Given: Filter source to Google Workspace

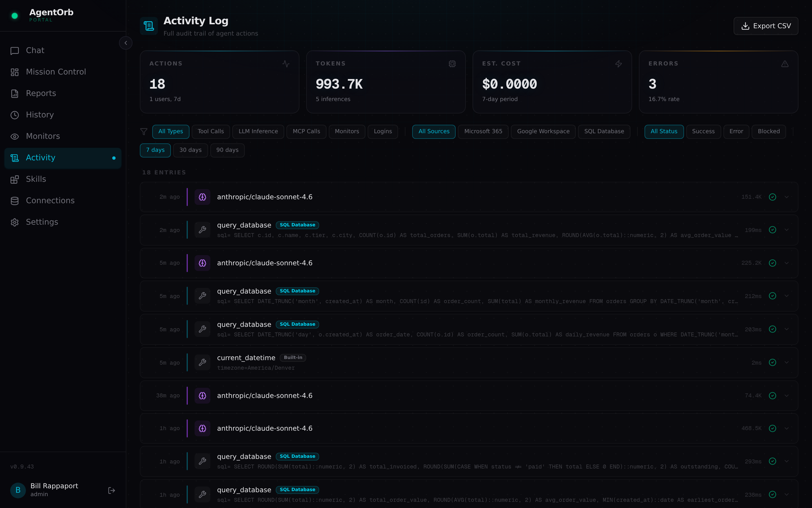Looking at the screenshot, I should click(543, 131).
